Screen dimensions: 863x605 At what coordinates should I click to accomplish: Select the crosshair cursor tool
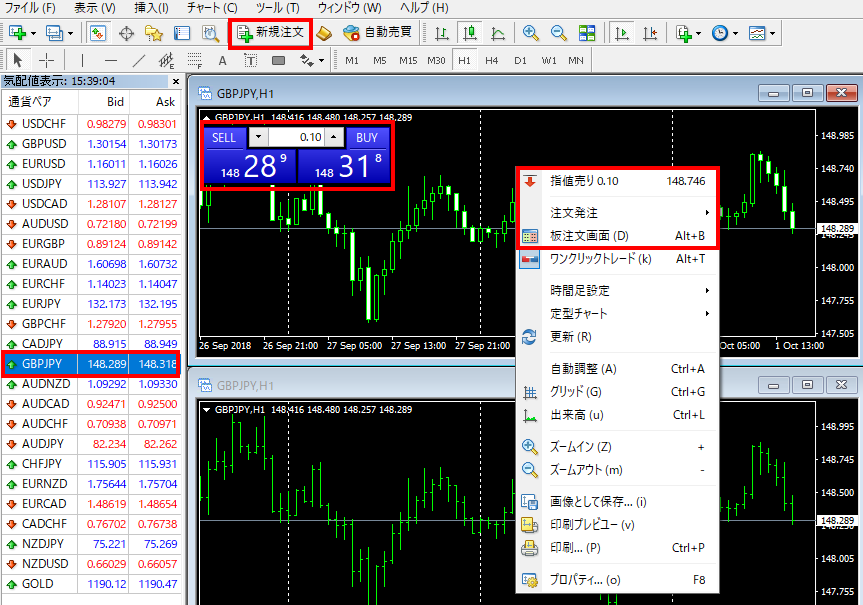(x=46, y=60)
